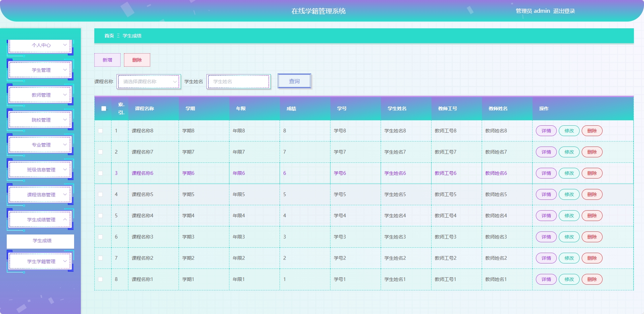Click 修改 for row 课程名称2
The width and height of the screenshot is (644, 314).
click(x=569, y=258)
